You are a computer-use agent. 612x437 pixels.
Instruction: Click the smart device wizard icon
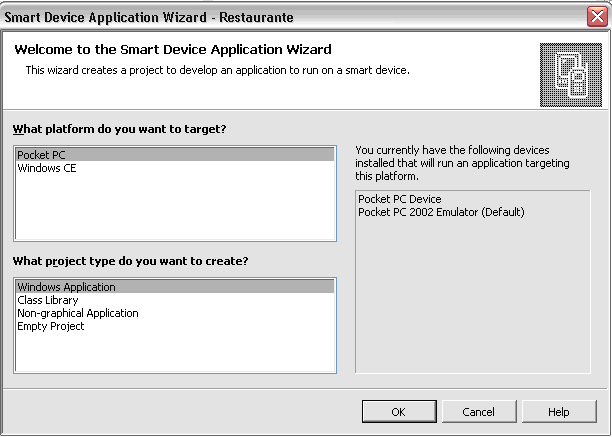569,75
